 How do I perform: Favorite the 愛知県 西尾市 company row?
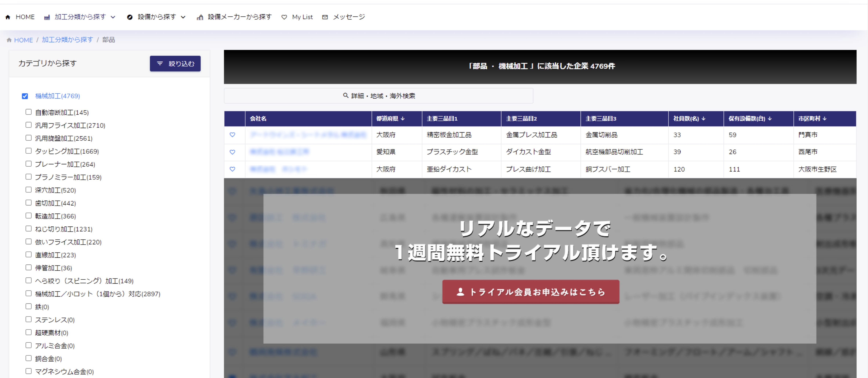point(232,152)
